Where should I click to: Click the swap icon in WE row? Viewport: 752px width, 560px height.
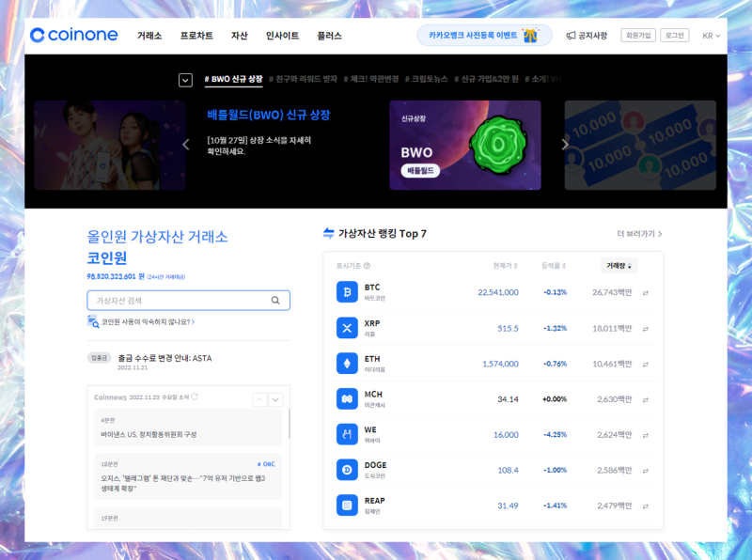pos(646,435)
